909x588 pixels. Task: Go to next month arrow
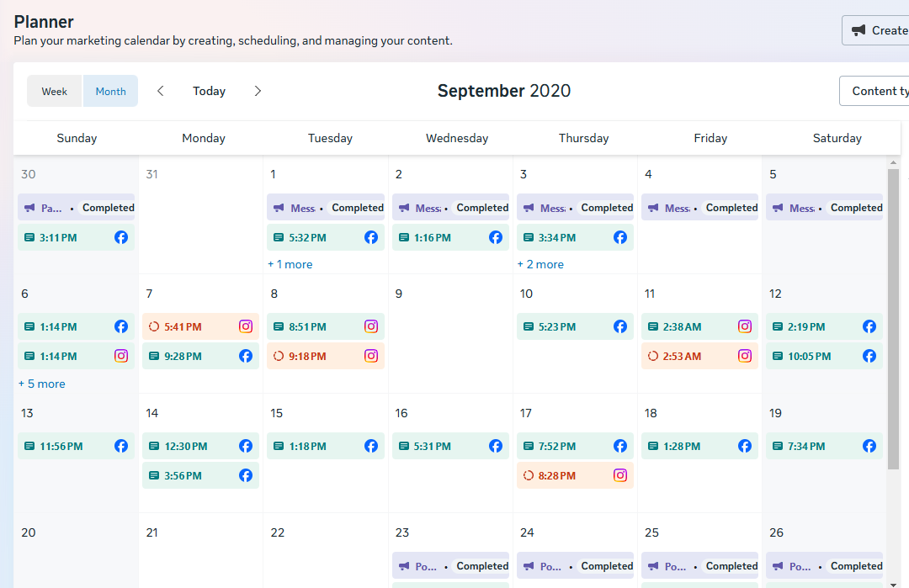point(258,91)
